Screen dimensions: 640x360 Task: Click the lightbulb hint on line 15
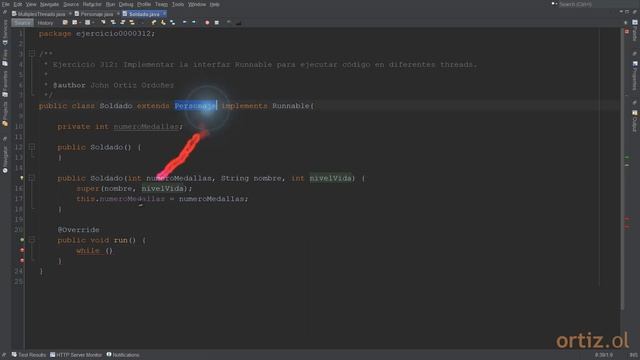(x=22, y=178)
